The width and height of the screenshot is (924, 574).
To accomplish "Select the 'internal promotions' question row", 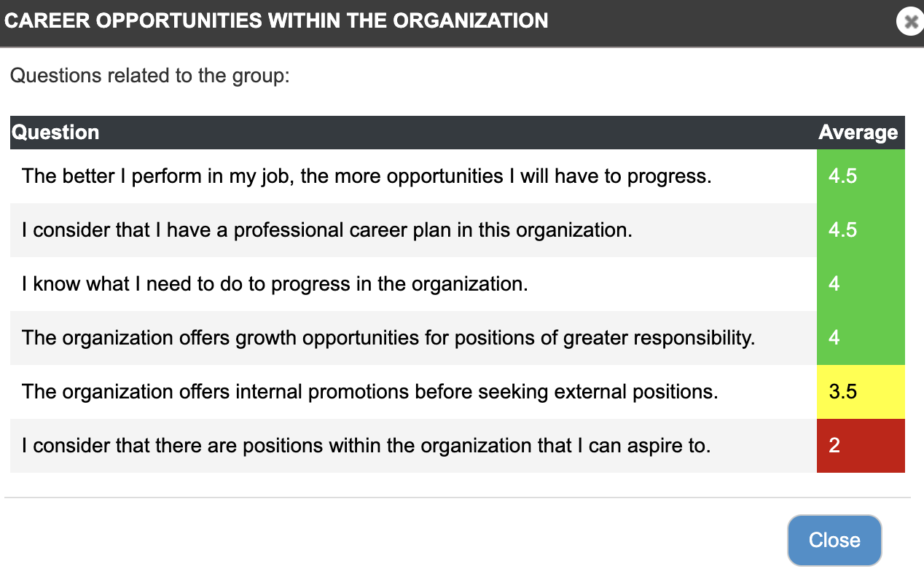I will click(458, 392).
